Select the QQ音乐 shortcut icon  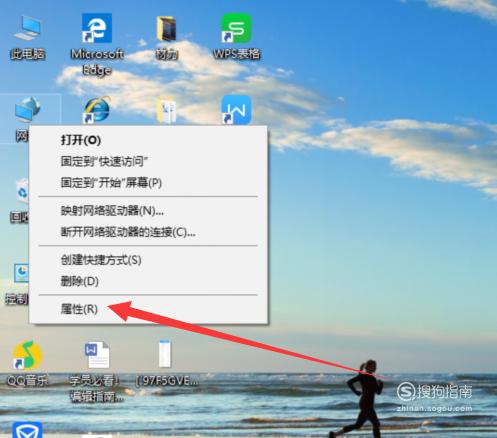(27, 355)
